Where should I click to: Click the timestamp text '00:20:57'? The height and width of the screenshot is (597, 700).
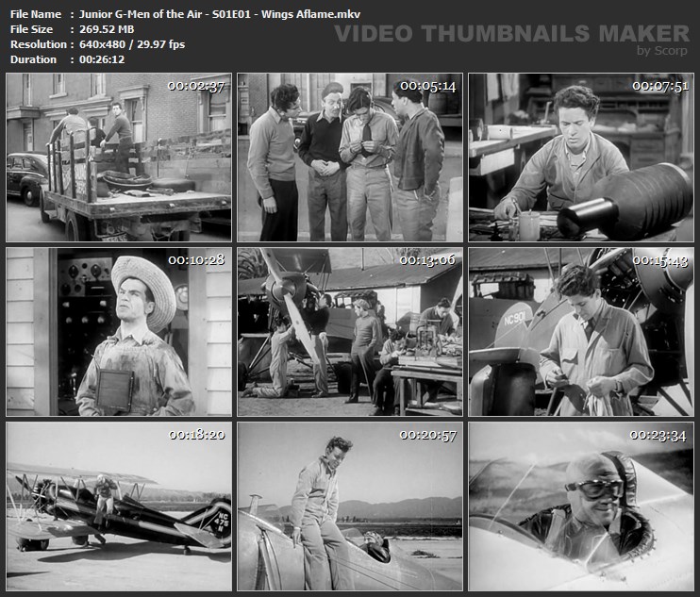(x=427, y=435)
